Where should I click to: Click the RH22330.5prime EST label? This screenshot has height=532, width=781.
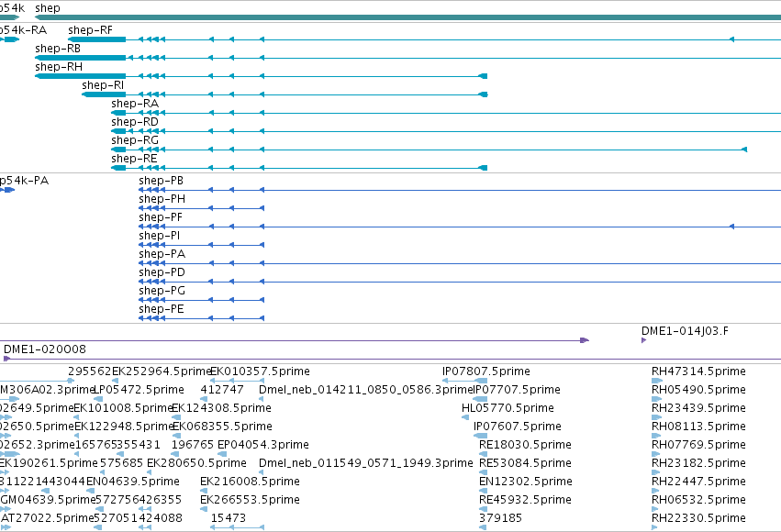pos(698,519)
